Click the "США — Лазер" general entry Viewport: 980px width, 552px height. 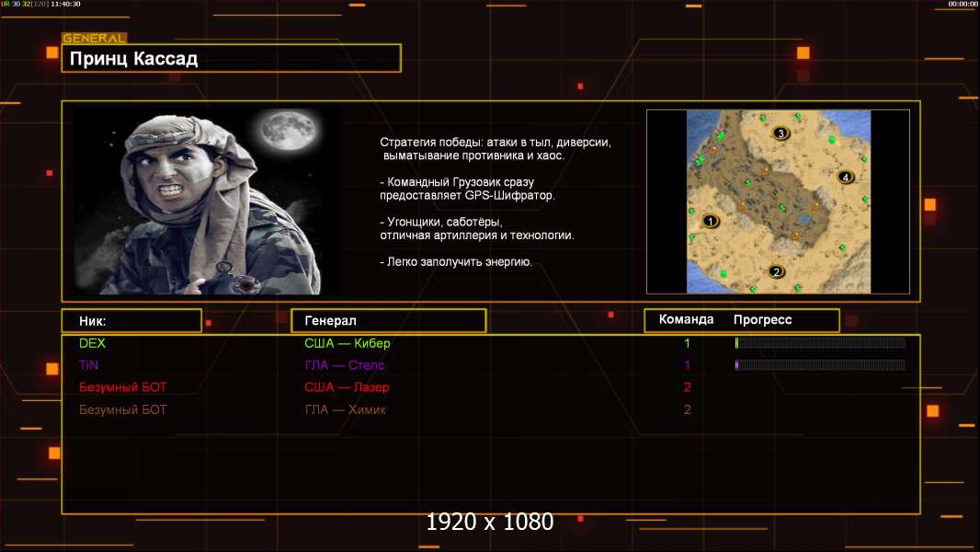(x=347, y=387)
